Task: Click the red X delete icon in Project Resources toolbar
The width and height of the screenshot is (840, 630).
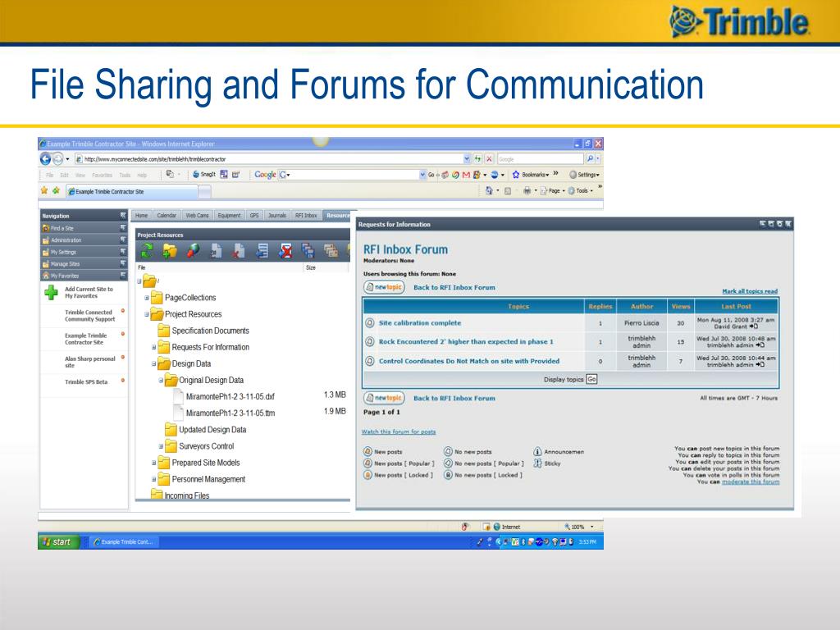Action: tap(286, 250)
